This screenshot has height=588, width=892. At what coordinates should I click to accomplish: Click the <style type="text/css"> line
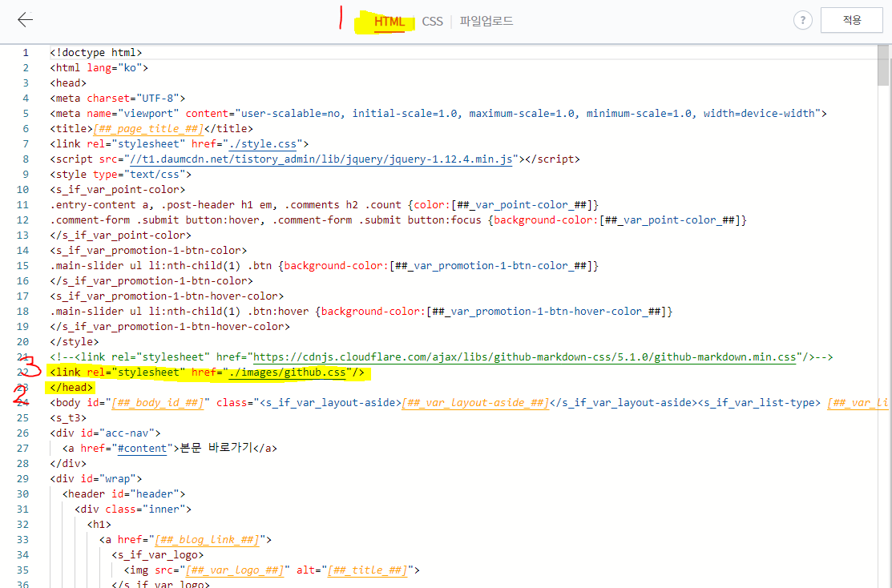[x=120, y=174]
